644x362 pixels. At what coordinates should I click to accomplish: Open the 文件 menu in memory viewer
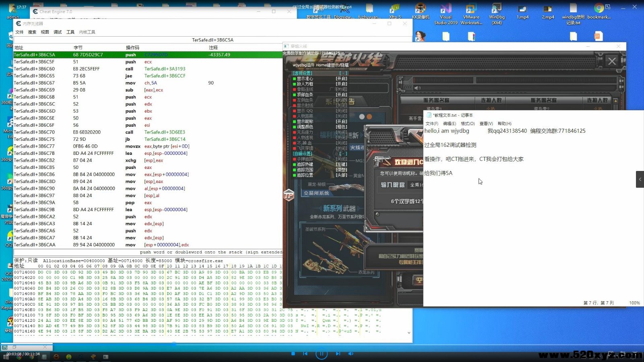19,32
